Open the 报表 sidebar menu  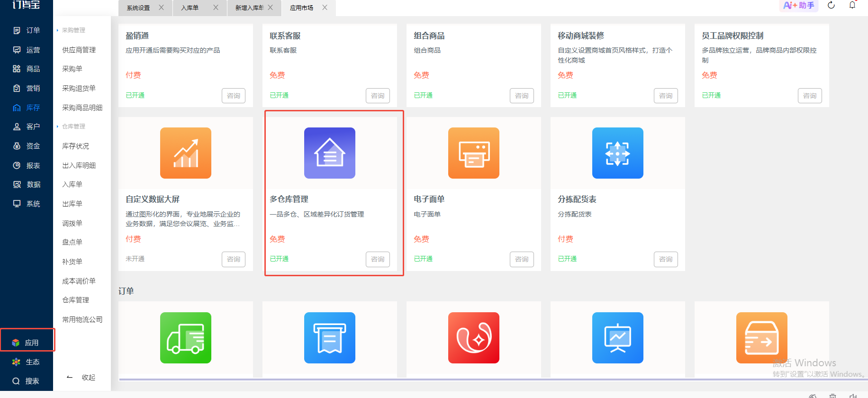(27, 165)
